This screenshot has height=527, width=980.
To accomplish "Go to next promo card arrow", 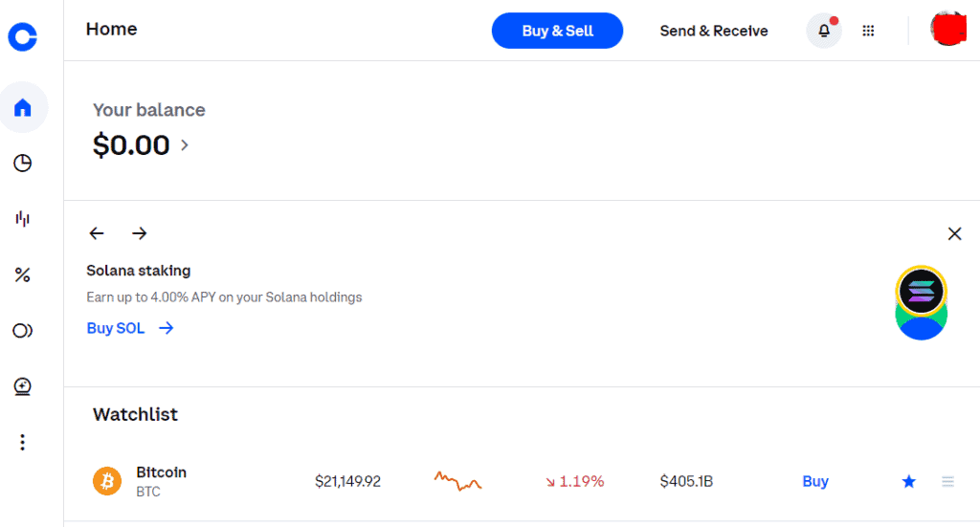I will [x=140, y=233].
